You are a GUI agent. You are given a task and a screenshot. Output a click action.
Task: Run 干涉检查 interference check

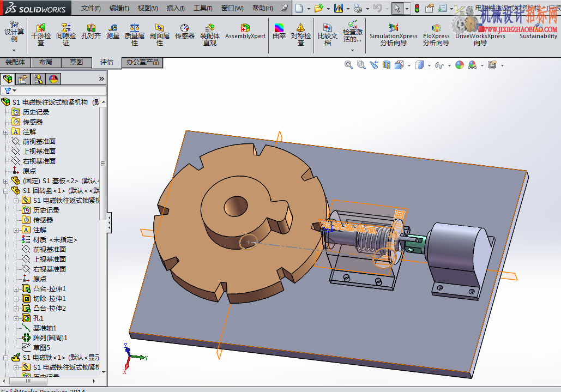tap(41, 35)
